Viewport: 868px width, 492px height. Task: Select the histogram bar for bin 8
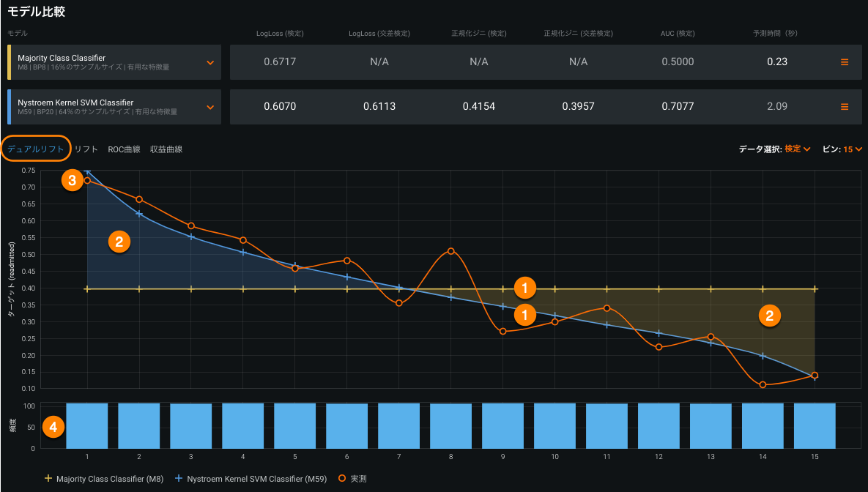click(450, 425)
